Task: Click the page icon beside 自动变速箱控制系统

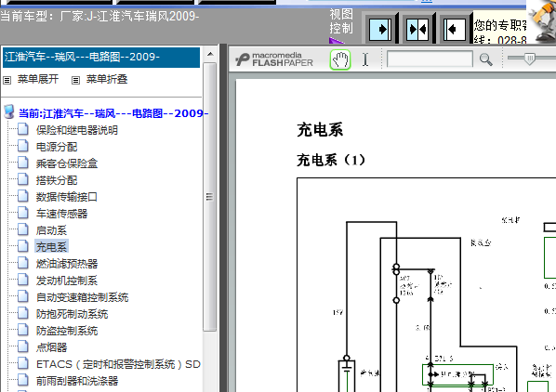Action: point(23,296)
